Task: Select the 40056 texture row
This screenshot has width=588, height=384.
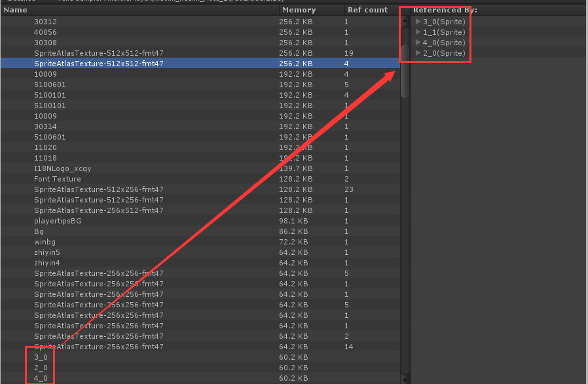Action: pos(200,32)
